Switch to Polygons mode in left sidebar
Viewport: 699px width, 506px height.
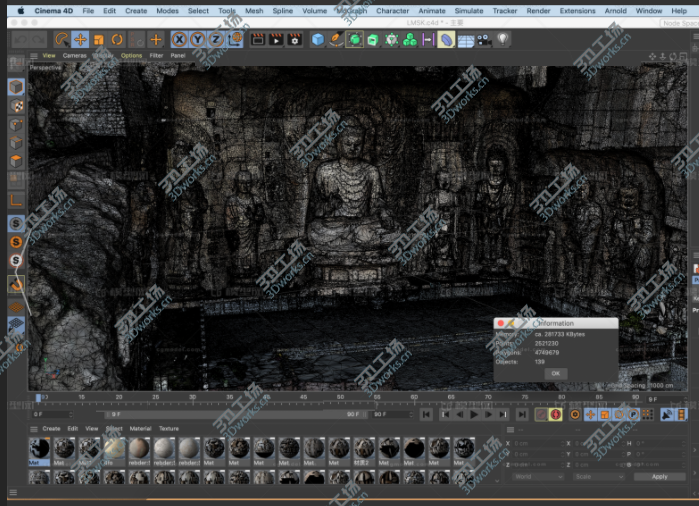point(16,160)
